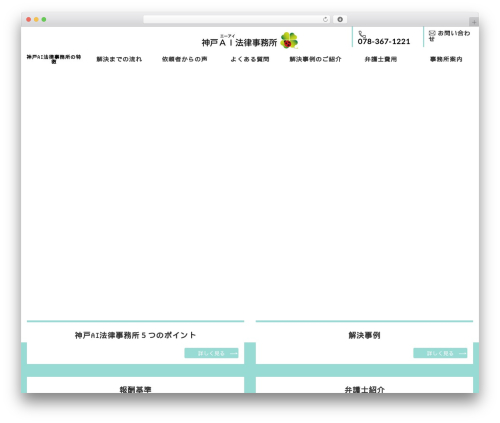This screenshot has width=500, height=423.
Task: Minimize the window with the yellow button
Action: click(x=36, y=20)
